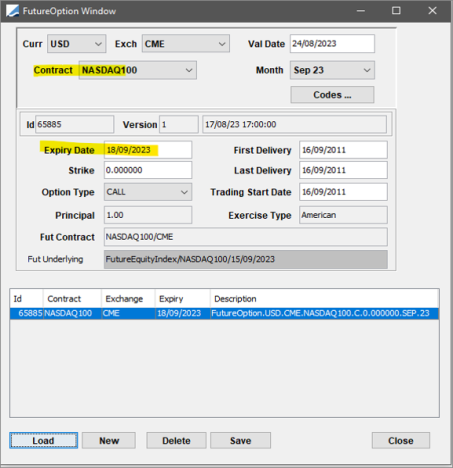
Task: Click the FutureOption Window app icon
Action: pyautogui.click(x=12, y=11)
